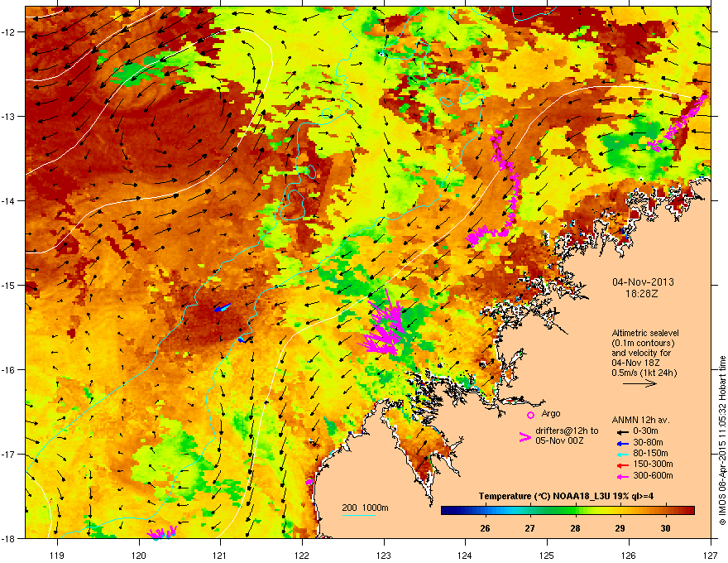The width and height of the screenshot is (728, 563).
Task: Click the dark blue end of the temperature colorbar
Action: [x=448, y=511]
